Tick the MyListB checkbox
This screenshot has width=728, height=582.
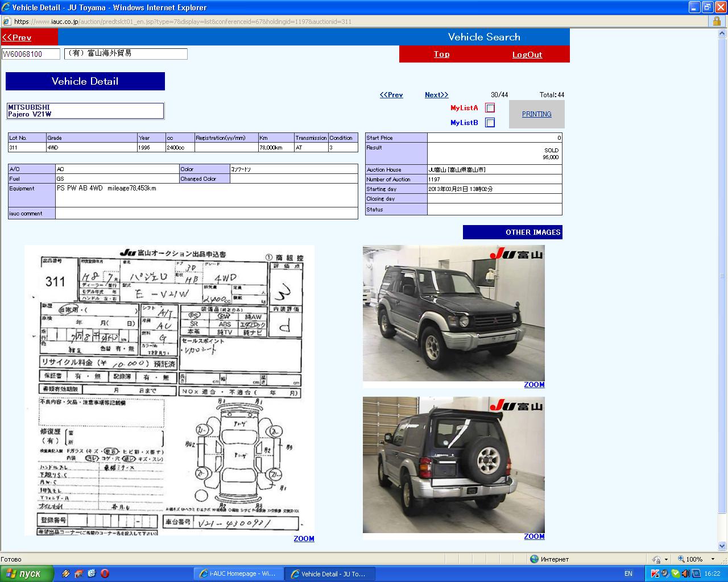click(490, 123)
